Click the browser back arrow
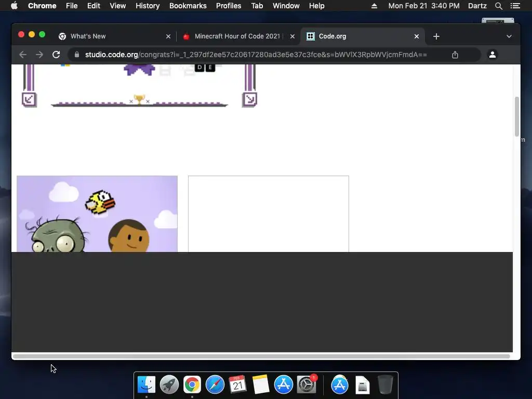The image size is (532, 399). 23,55
